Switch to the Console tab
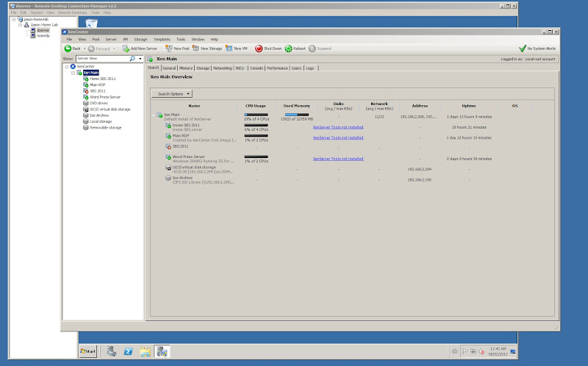 point(257,68)
